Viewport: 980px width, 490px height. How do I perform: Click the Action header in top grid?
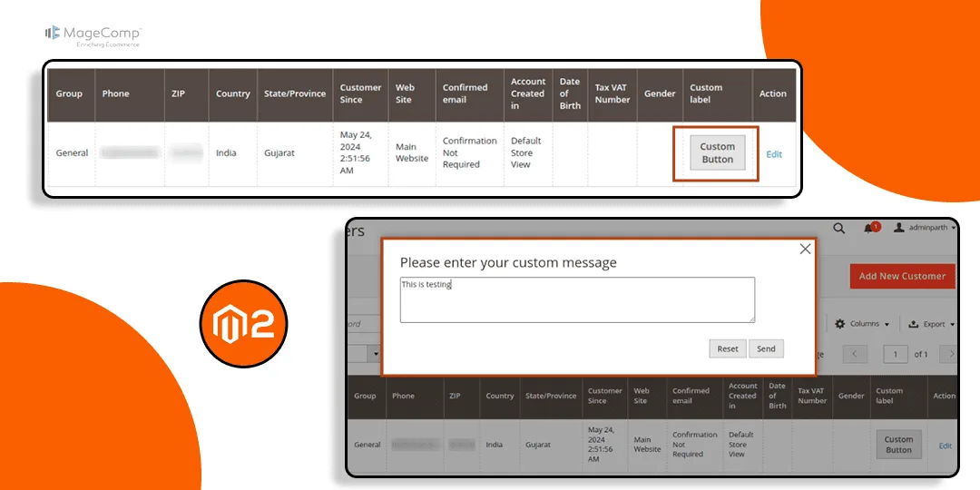click(x=774, y=95)
